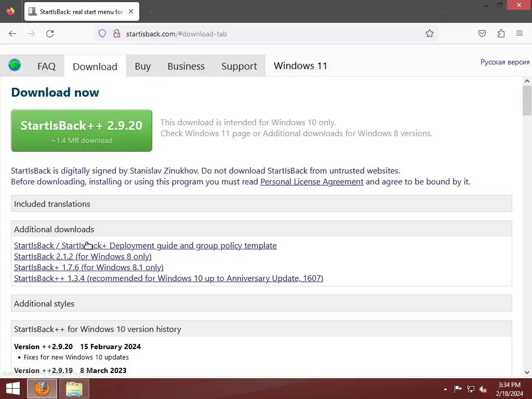Reload the current page

[50, 34]
